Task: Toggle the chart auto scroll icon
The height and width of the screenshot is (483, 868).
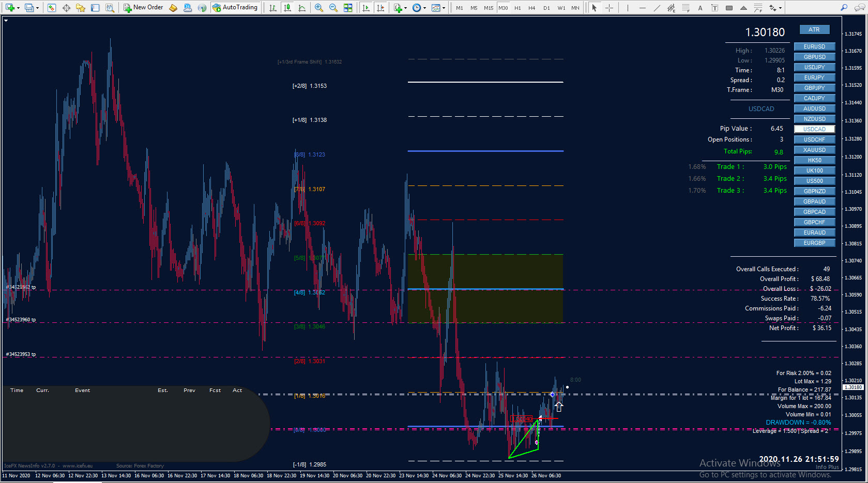Action: click(366, 8)
